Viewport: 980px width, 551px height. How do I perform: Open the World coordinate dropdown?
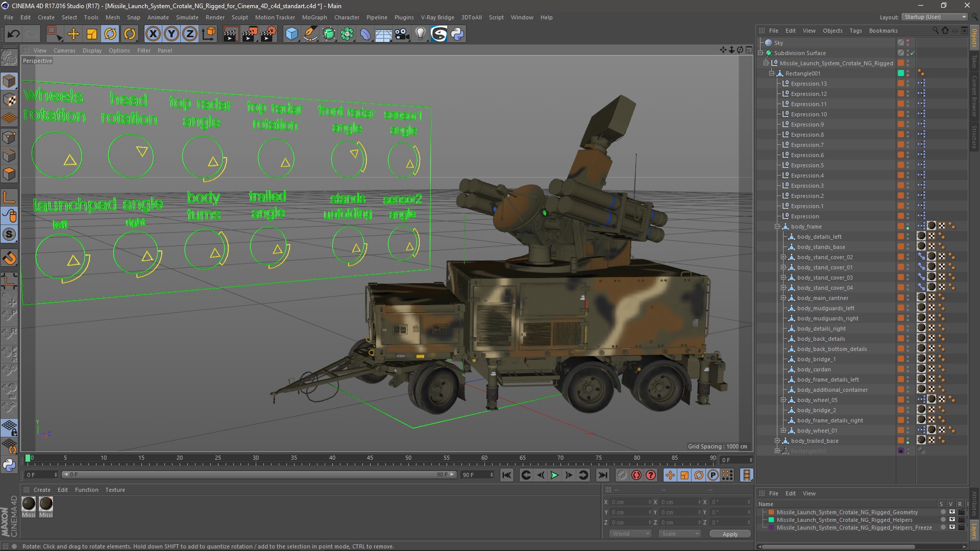click(x=630, y=534)
